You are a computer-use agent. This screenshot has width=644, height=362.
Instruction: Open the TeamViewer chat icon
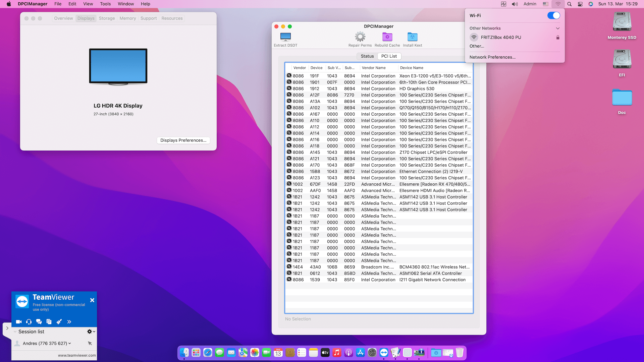coord(39,322)
